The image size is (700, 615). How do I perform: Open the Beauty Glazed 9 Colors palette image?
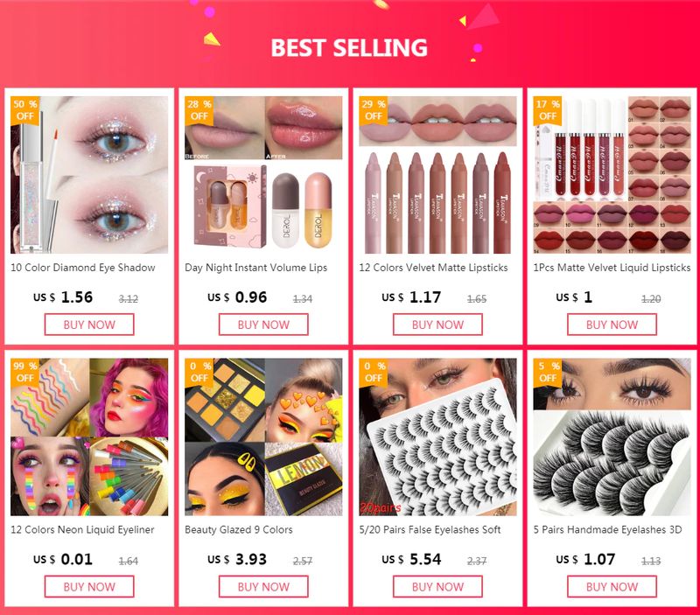(263, 437)
